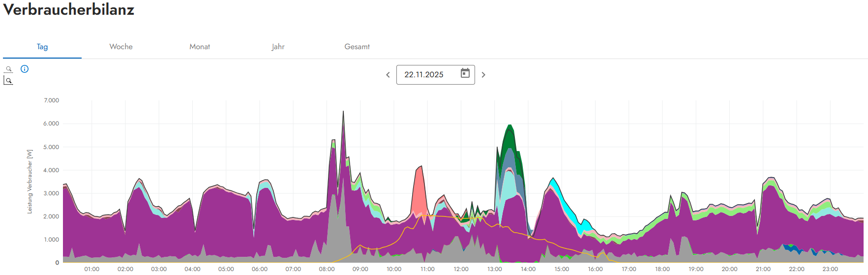The height and width of the screenshot is (275, 868).
Task: Click the 7.000 value on vertical axis
Action: point(51,100)
